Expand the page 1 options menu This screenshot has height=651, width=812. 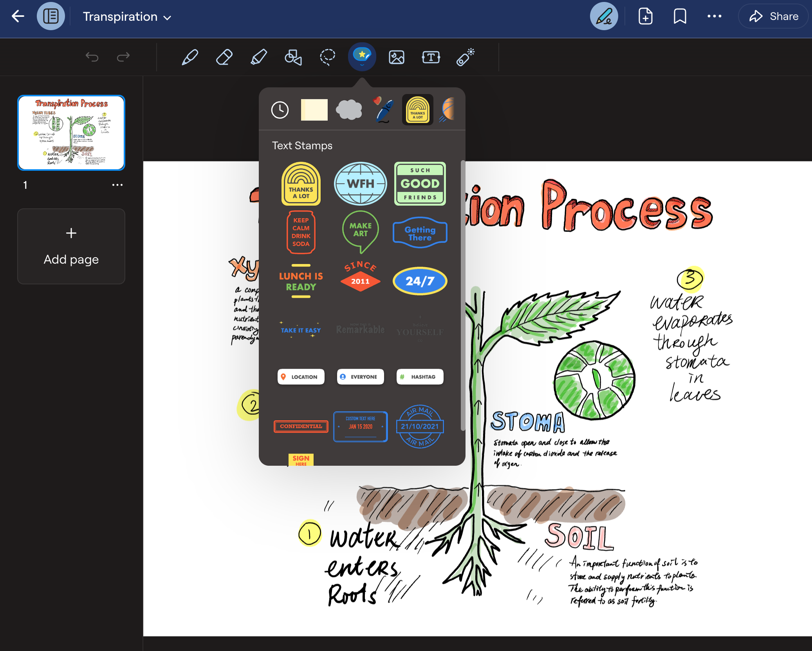click(x=117, y=184)
